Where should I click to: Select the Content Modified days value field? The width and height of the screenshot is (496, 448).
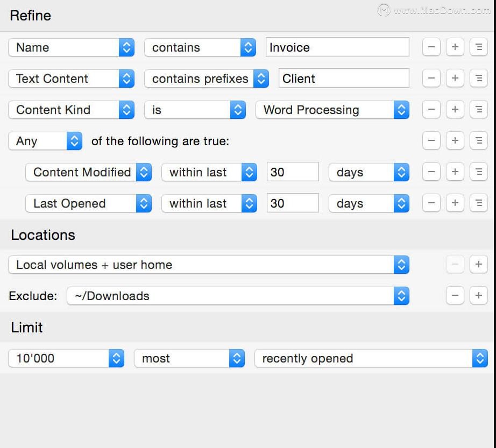click(x=293, y=172)
